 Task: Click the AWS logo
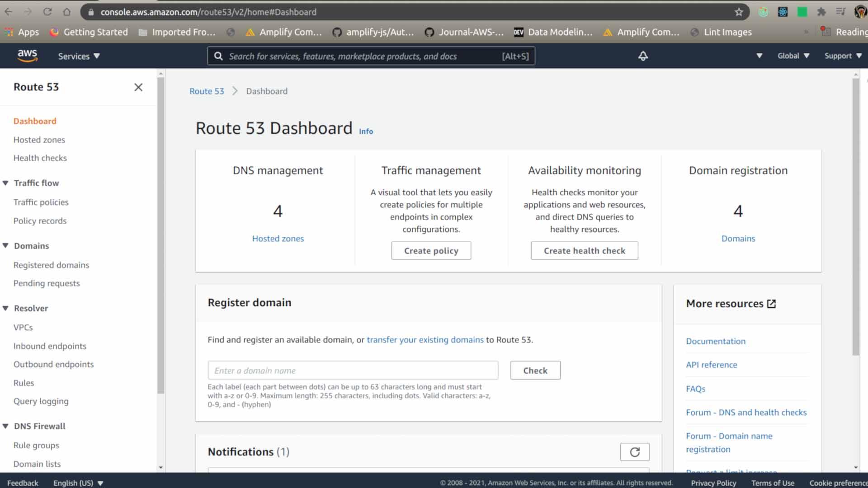tap(27, 56)
